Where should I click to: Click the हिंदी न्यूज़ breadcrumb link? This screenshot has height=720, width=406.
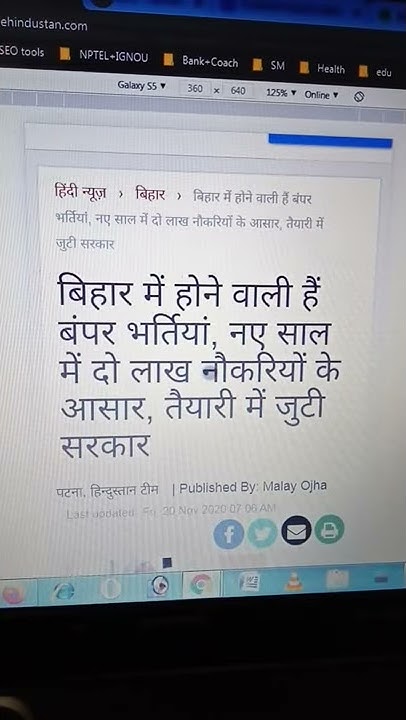80,193
